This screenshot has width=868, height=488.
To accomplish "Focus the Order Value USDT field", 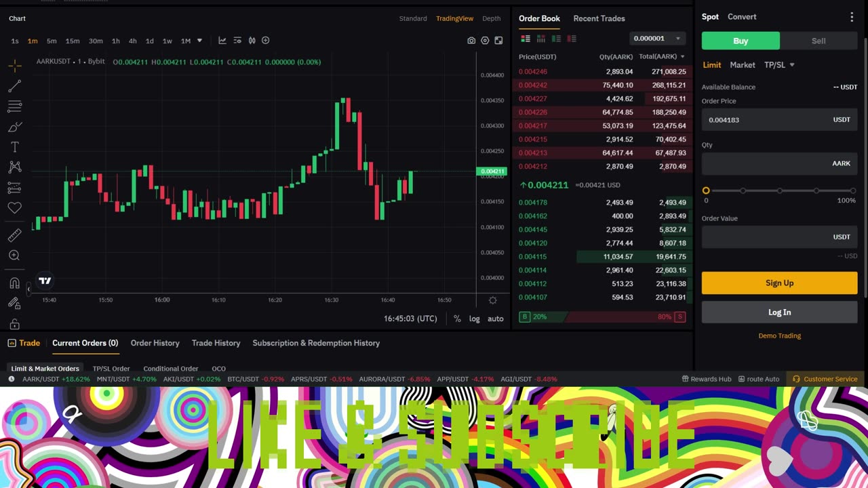I will click(779, 237).
